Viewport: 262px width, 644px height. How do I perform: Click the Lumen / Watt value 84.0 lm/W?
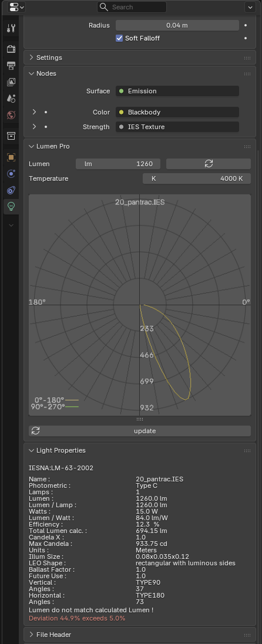pos(152,518)
